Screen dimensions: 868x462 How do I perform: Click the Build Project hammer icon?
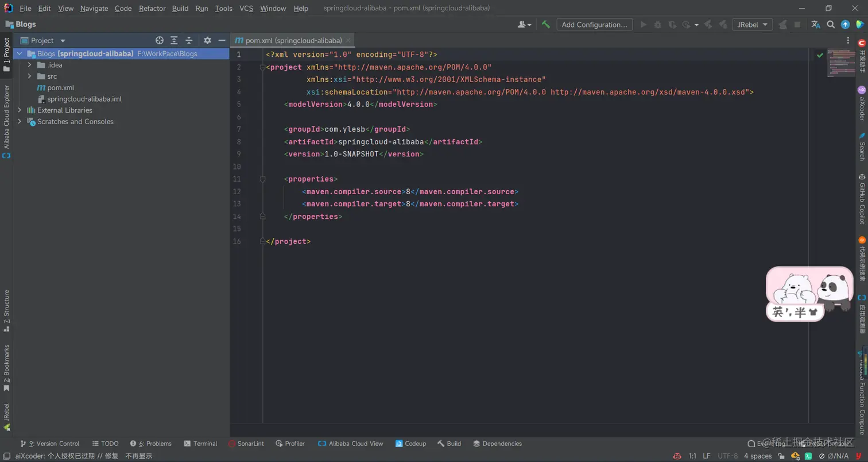point(545,25)
